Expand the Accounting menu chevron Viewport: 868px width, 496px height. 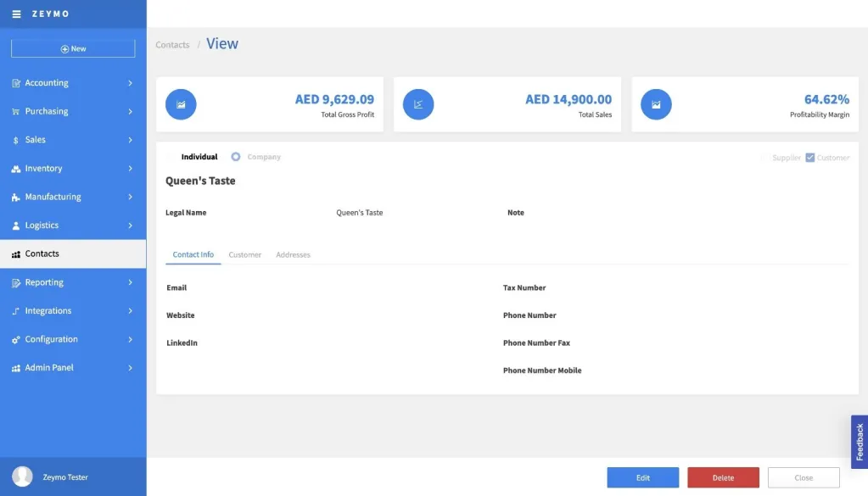(131, 83)
